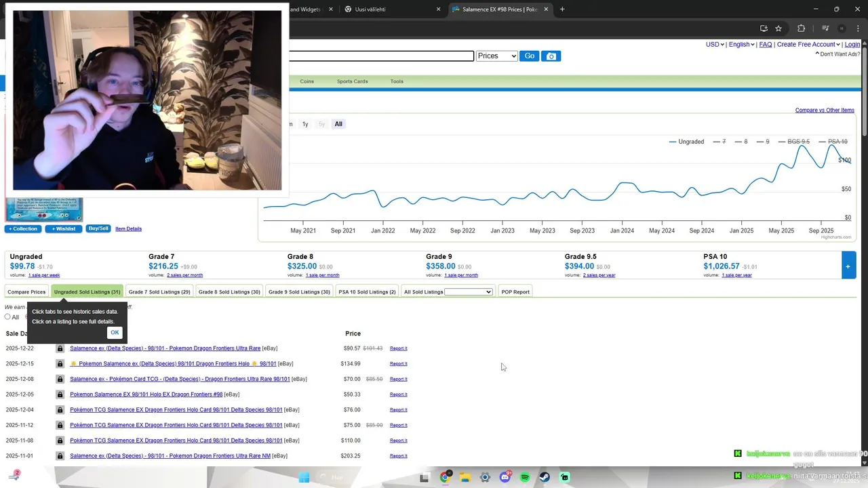The image size is (868, 488).
Task: Click the Go search button
Action: (529, 56)
